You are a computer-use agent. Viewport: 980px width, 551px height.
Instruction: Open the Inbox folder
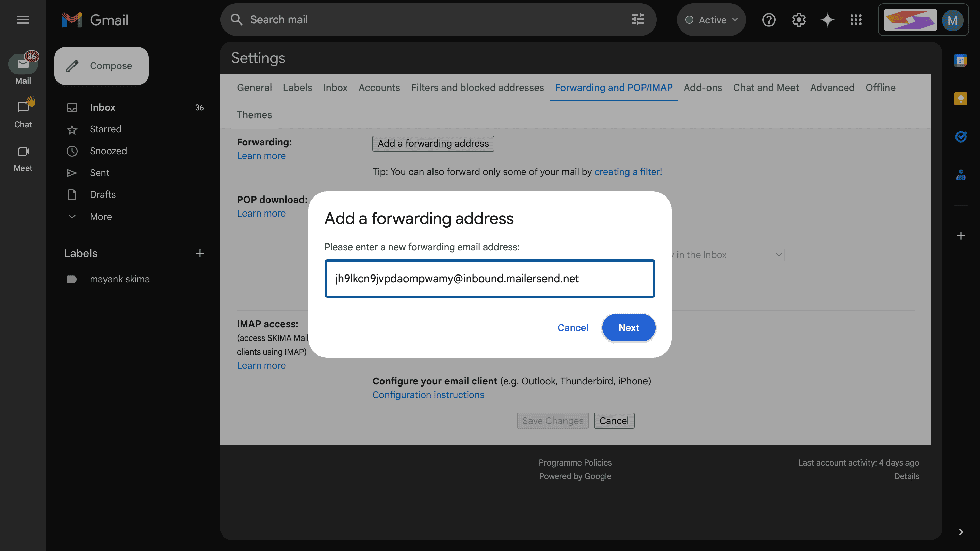click(x=135, y=107)
